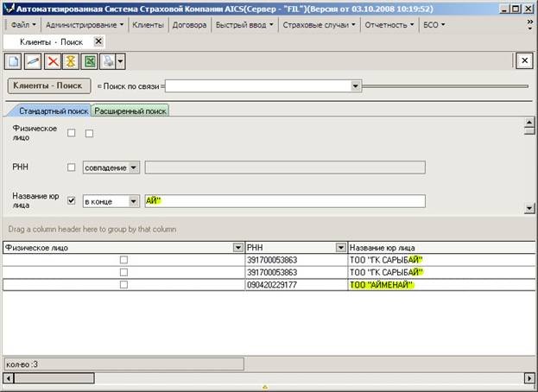Click the pencil edit toolbar icon

32,60
